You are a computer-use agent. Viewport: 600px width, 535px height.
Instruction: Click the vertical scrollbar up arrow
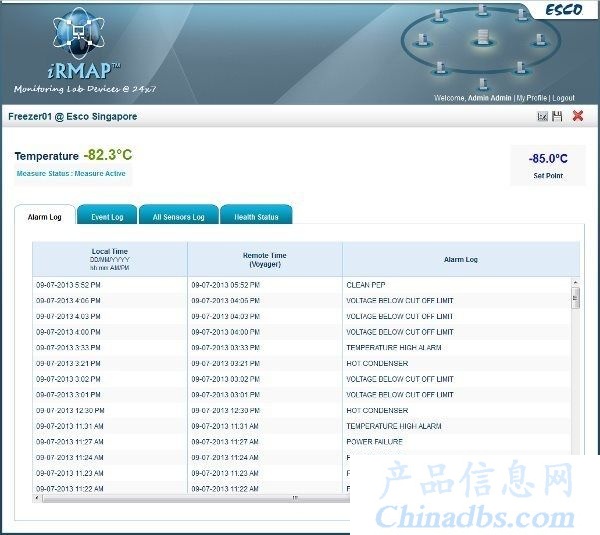(575, 282)
